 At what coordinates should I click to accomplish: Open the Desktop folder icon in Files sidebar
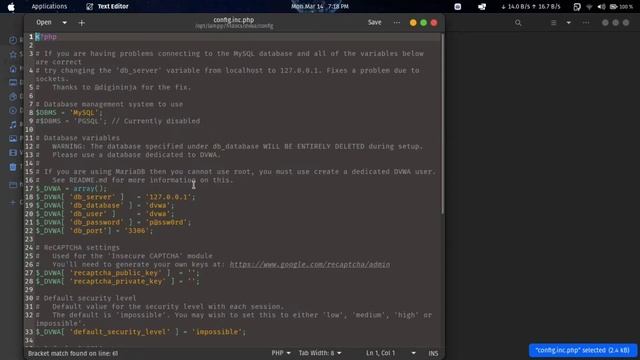click(13, 82)
